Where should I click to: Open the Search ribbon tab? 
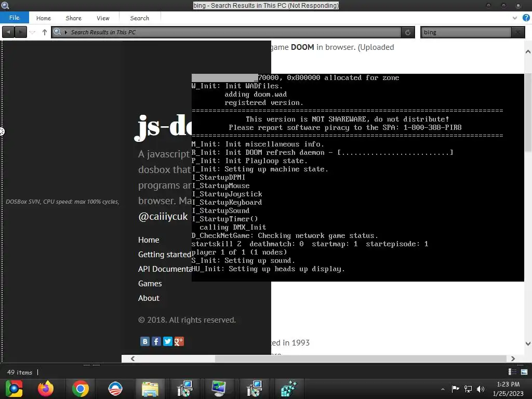point(139,18)
